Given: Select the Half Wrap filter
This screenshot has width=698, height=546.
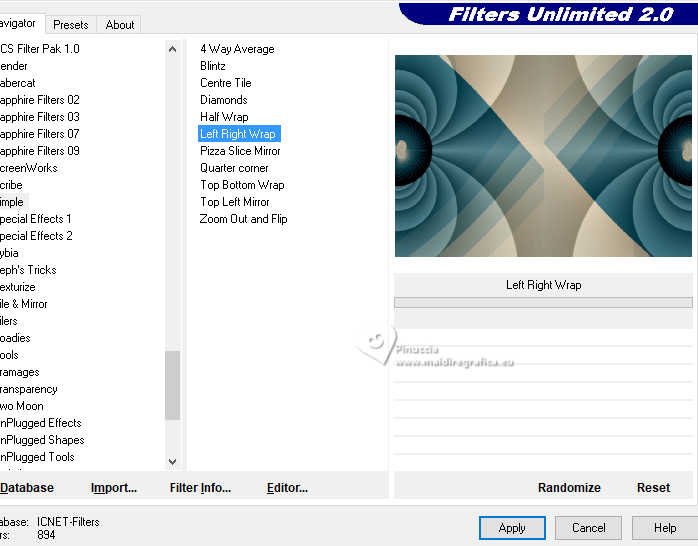Looking at the screenshot, I should (x=224, y=117).
